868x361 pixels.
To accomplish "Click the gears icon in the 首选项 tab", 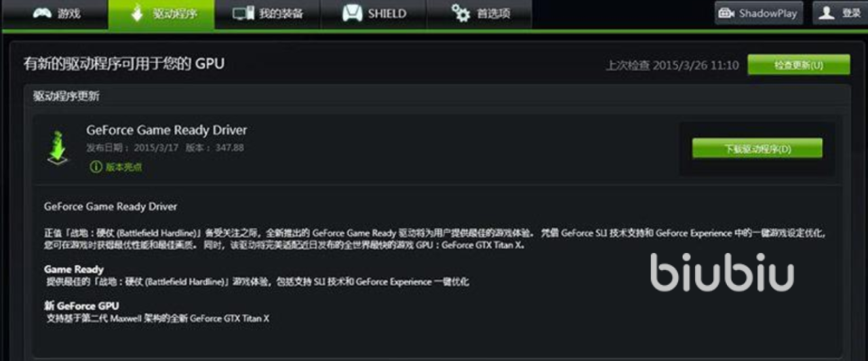I will (460, 14).
